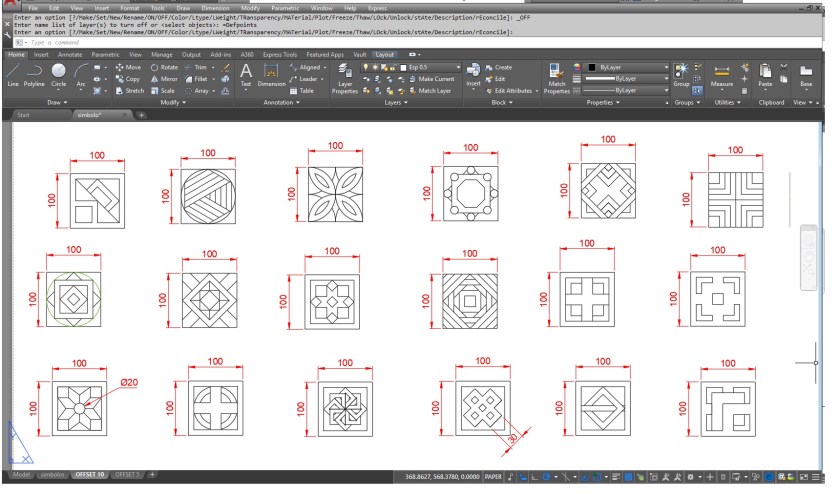Click the Leader annotation tool

[304, 79]
